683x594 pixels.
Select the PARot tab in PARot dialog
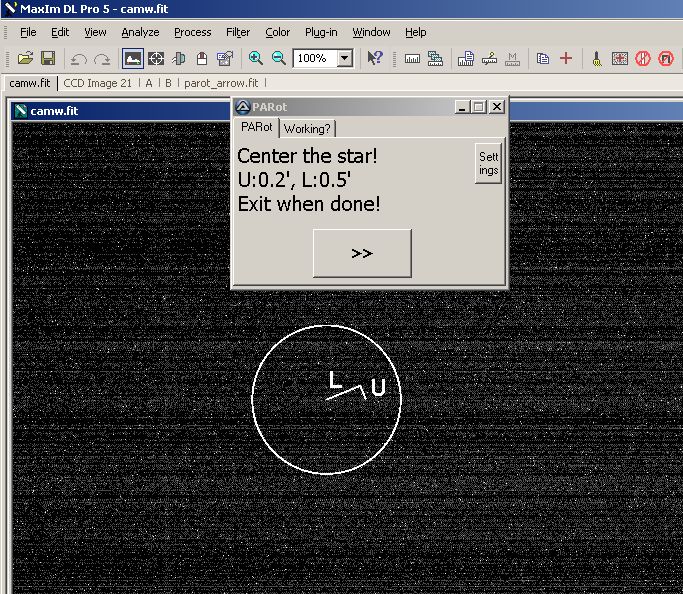point(257,127)
